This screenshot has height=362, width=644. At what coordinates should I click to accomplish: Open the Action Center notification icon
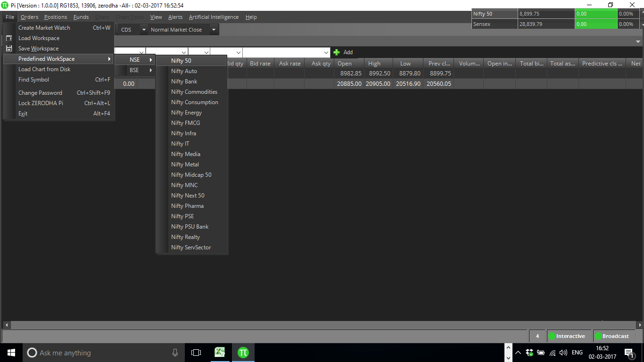point(629,352)
